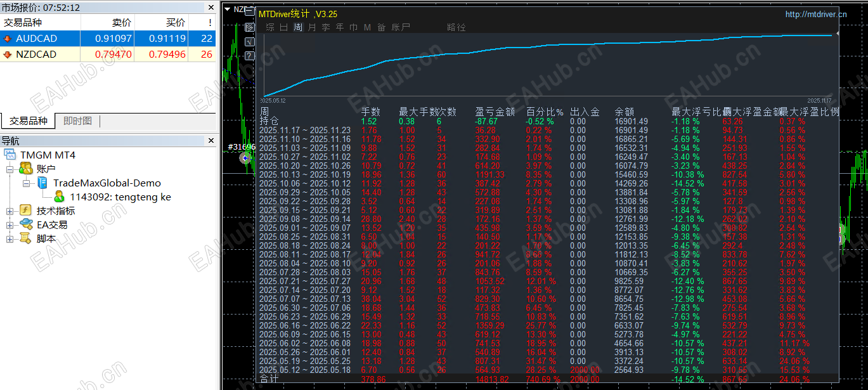Select the 年 yearly period tab
The height and width of the screenshot is (390, 868).
click(340, 27)
